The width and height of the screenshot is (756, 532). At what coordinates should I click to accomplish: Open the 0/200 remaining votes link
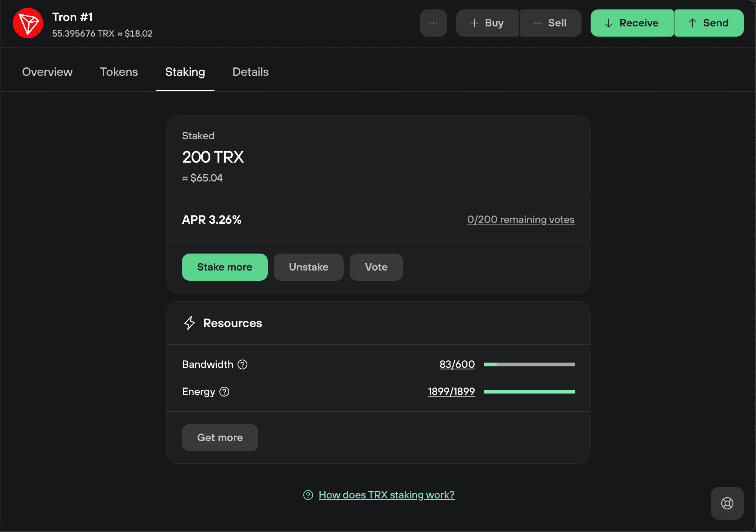[x=521, y=220]
